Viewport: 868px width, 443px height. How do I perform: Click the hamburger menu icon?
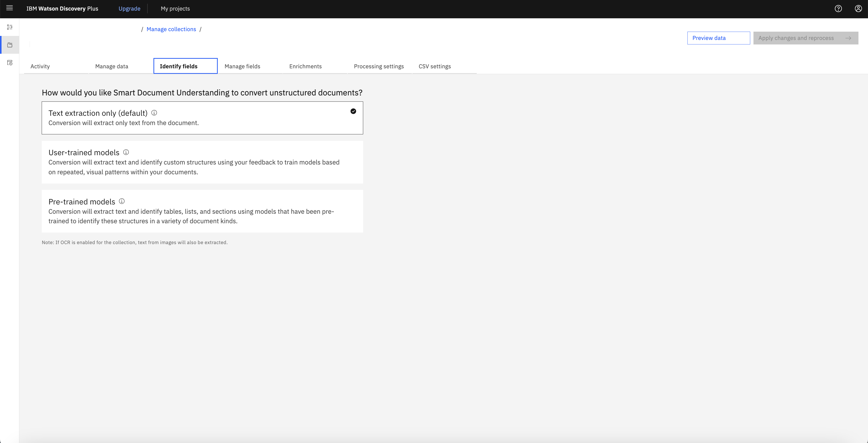point(10,8)
